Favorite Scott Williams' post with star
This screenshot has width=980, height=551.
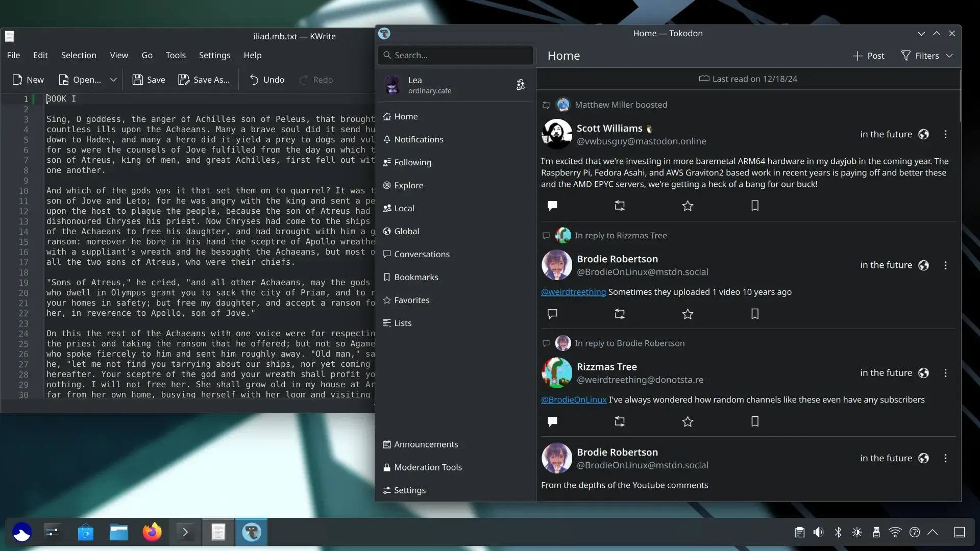(x=688, y=206)
